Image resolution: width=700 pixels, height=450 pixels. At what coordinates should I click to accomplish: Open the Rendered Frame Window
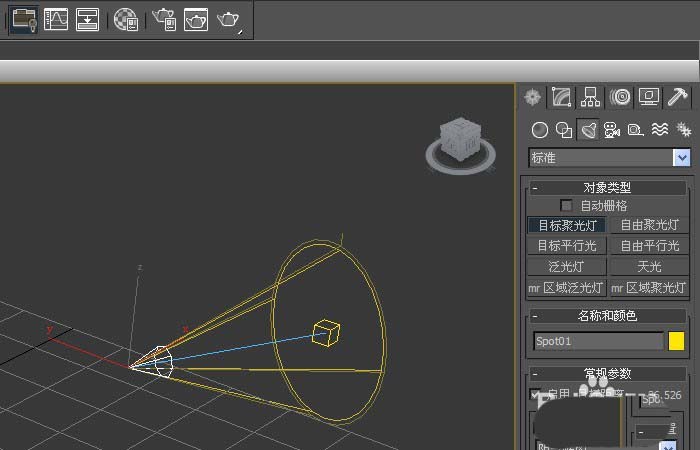(x=196, y=20)
